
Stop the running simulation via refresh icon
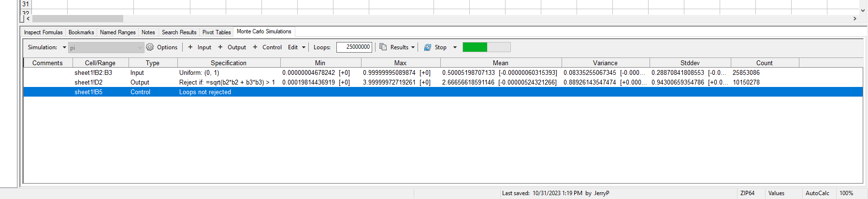pos(427,47)
